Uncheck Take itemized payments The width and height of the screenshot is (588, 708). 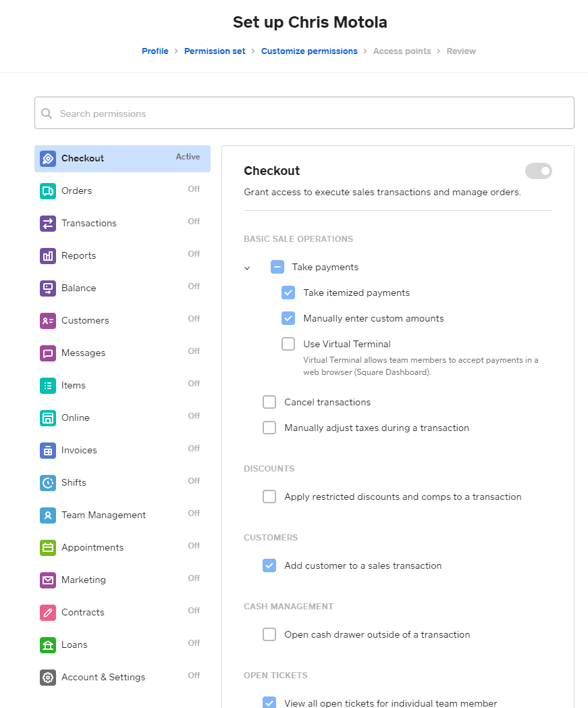[288, 293]
